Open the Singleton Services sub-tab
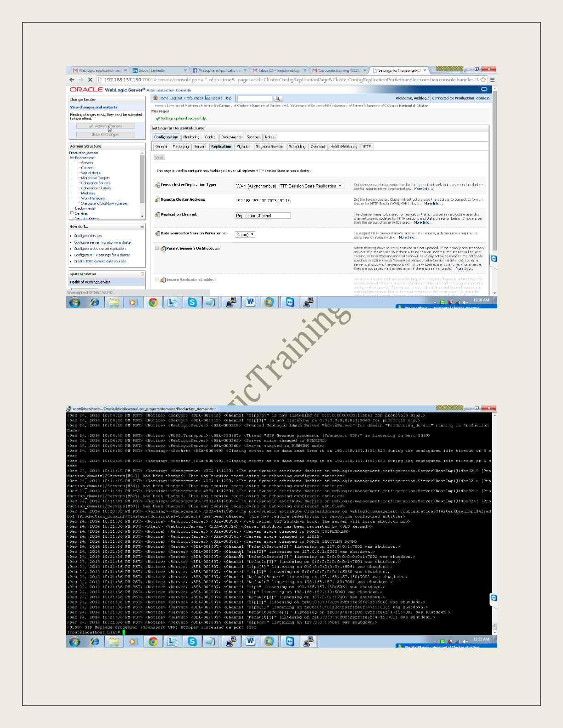Viewport: 563px width, 728px height. tap(270, 147)
